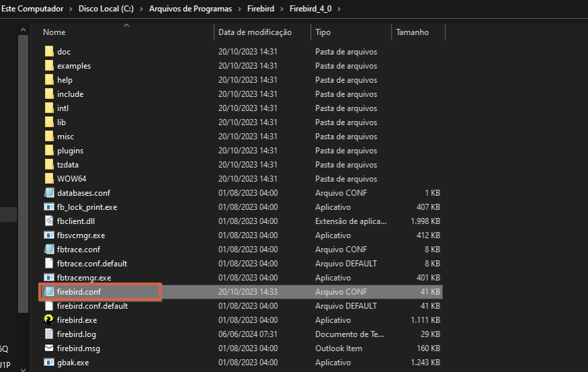Select the misc folder icon
The height and width of the screenshot is (372, 588).
49,137
